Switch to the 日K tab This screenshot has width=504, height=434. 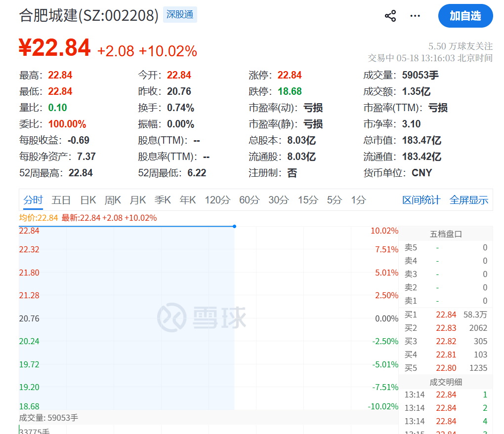88,200
